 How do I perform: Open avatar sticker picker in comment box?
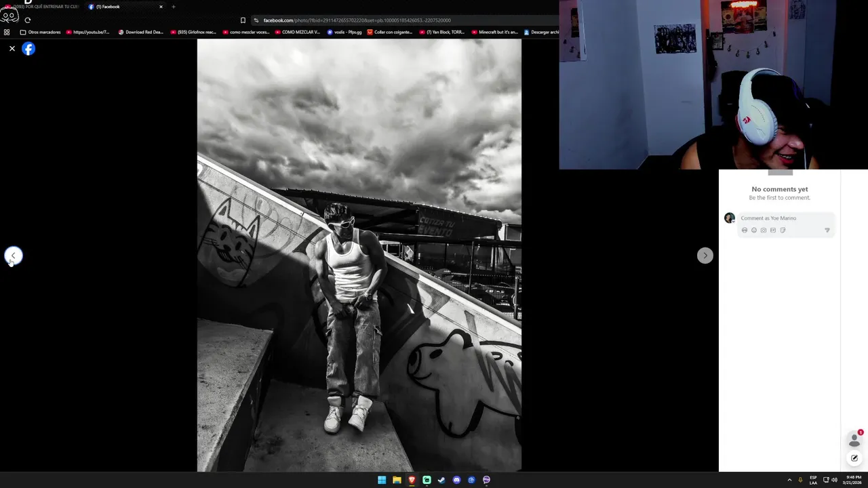click(744, 230)
